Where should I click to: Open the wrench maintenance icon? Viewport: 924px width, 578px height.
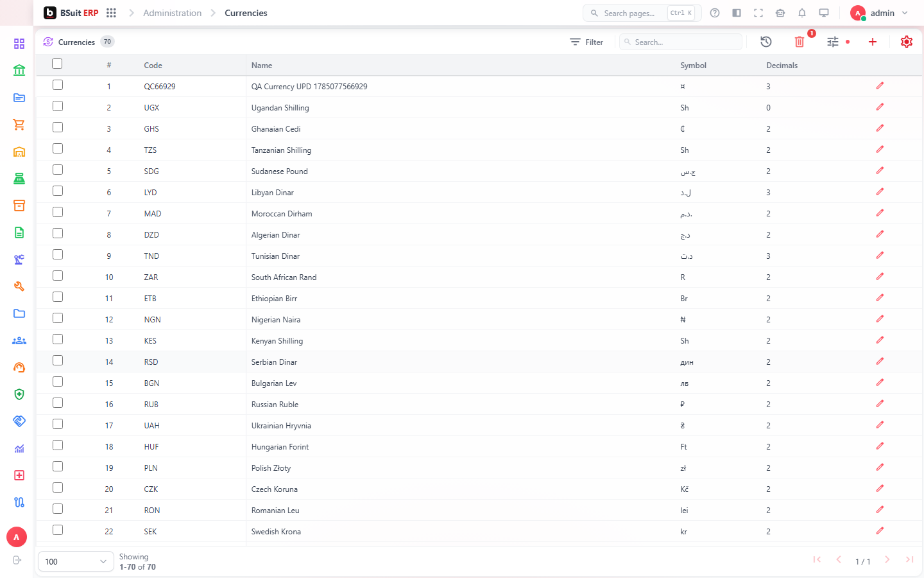click(19, 286)
